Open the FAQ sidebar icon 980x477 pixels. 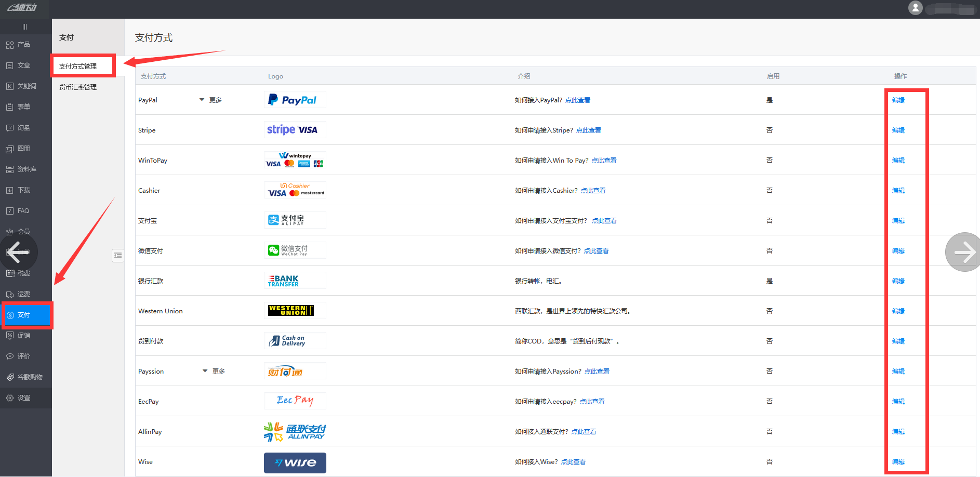pyautogui.click(x=10, y=211)
